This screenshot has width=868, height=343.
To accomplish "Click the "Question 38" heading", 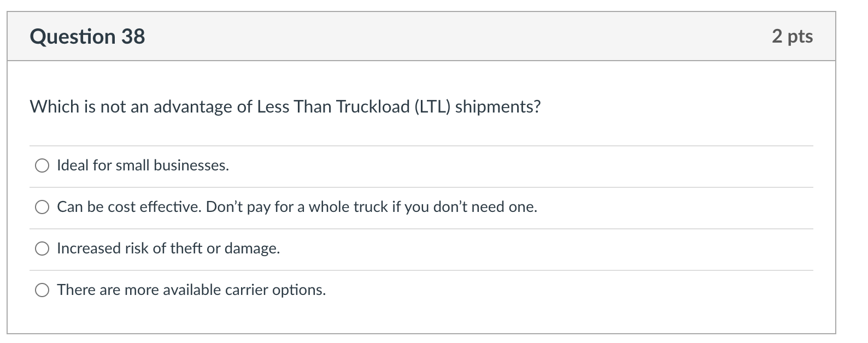I will click(87, 37).
